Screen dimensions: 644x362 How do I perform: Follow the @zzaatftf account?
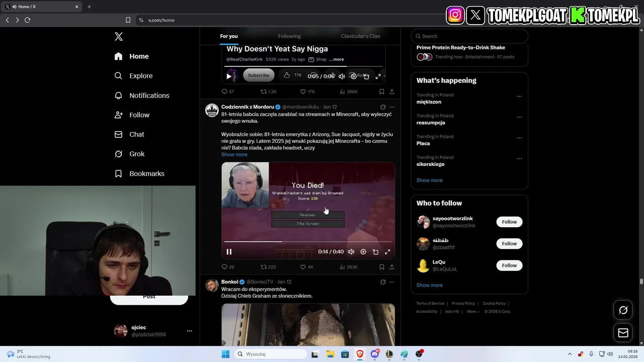tap(509, 244)
